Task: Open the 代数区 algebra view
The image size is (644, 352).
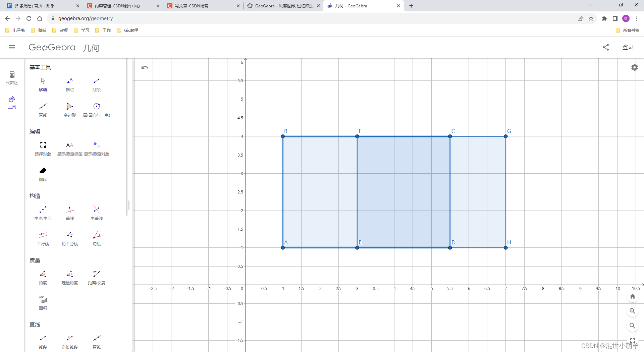Action: coord(12,78)
